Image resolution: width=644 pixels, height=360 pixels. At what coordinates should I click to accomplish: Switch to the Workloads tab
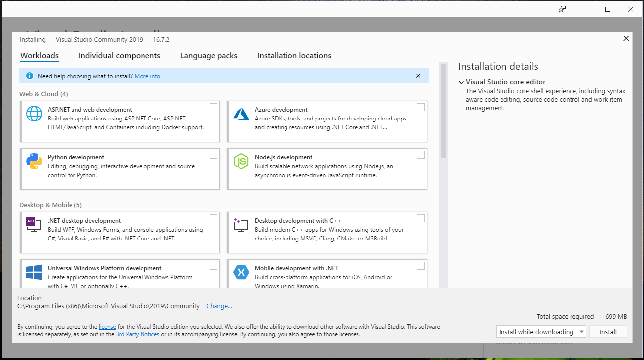tap(40, 56)
